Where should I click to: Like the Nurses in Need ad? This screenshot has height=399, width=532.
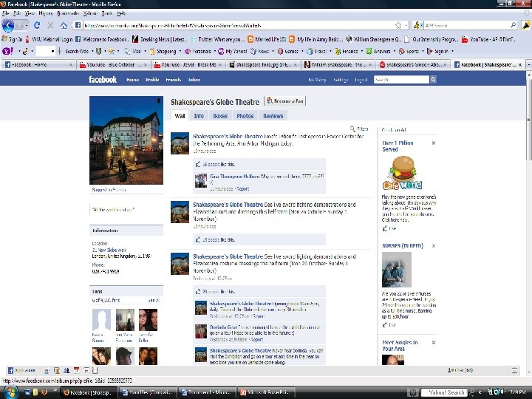389,325
